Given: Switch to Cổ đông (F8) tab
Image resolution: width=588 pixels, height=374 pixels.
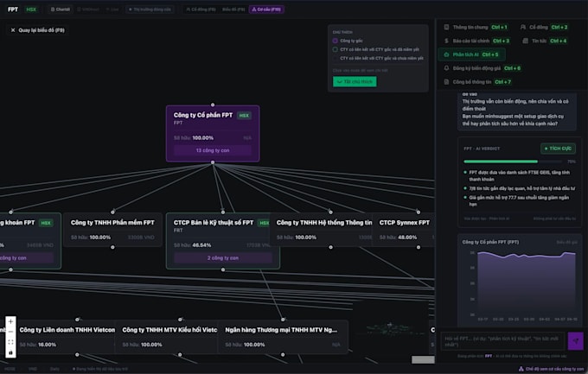Looking at the screenshot, I should (x=201, y=9).
